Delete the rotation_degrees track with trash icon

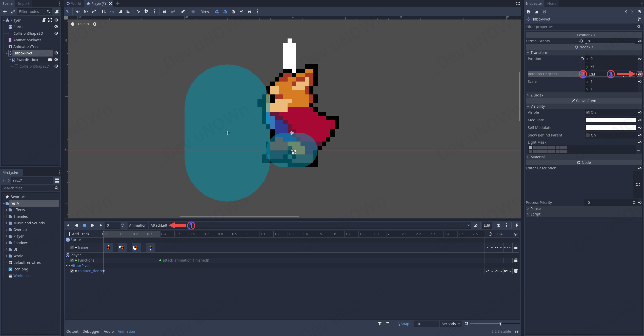(x=516, y=271)
